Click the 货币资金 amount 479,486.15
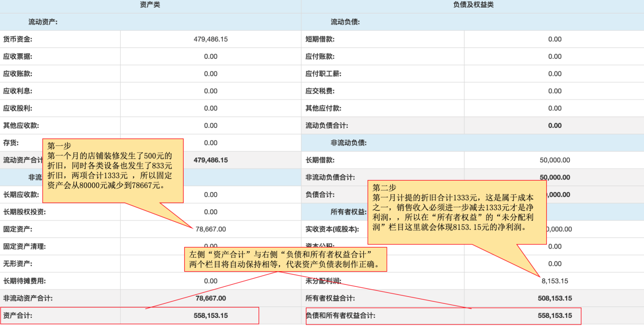644x326 pixels. [210, 39]
